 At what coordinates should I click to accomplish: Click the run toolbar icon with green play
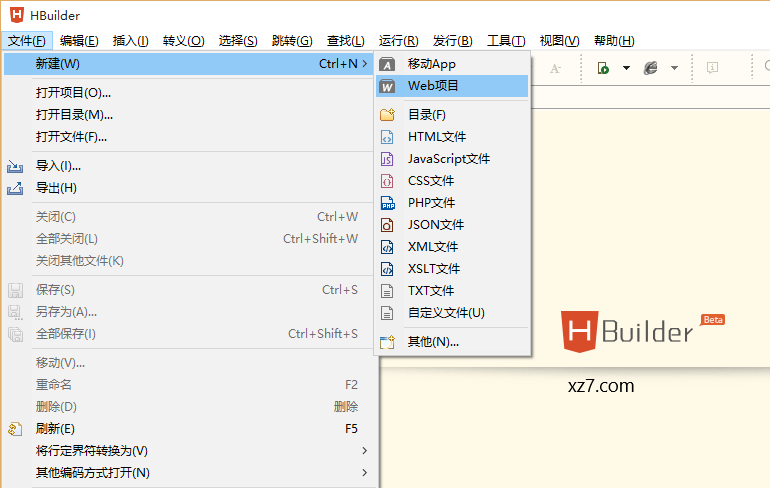tap(603, 68)
